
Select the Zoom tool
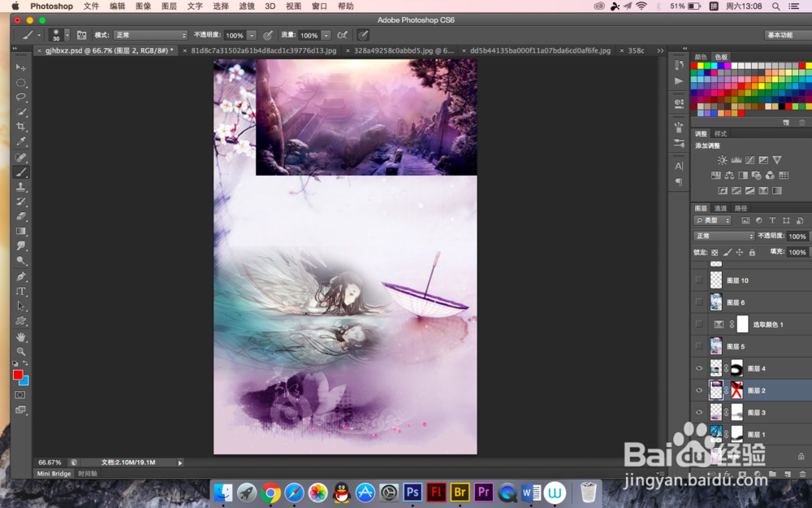[21, 351]
